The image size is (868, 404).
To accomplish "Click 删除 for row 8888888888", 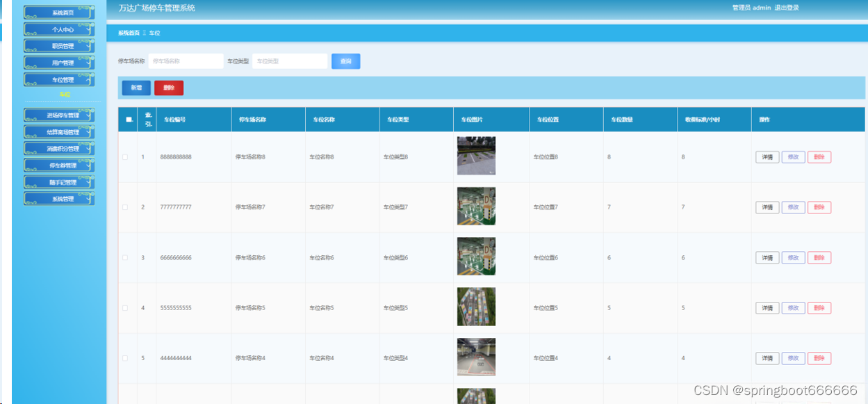I will [819, 157].
